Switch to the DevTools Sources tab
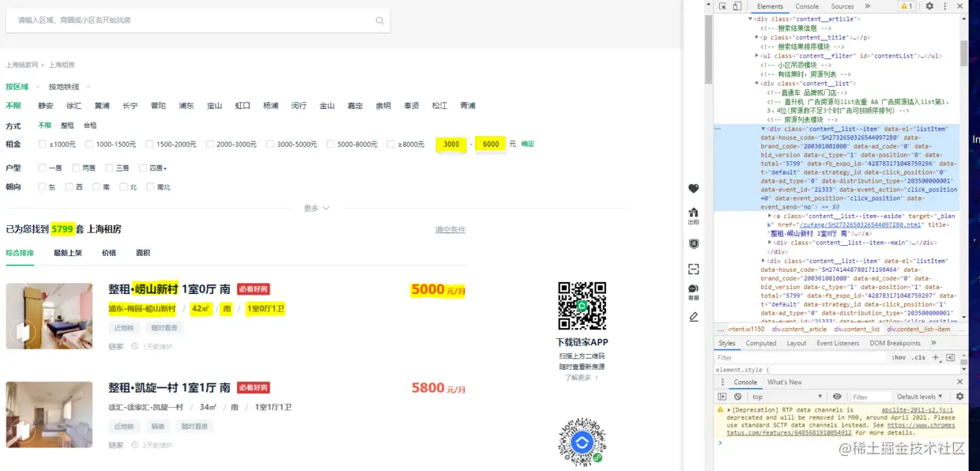Screen dimensions: 980x471 tap(842, 6)
